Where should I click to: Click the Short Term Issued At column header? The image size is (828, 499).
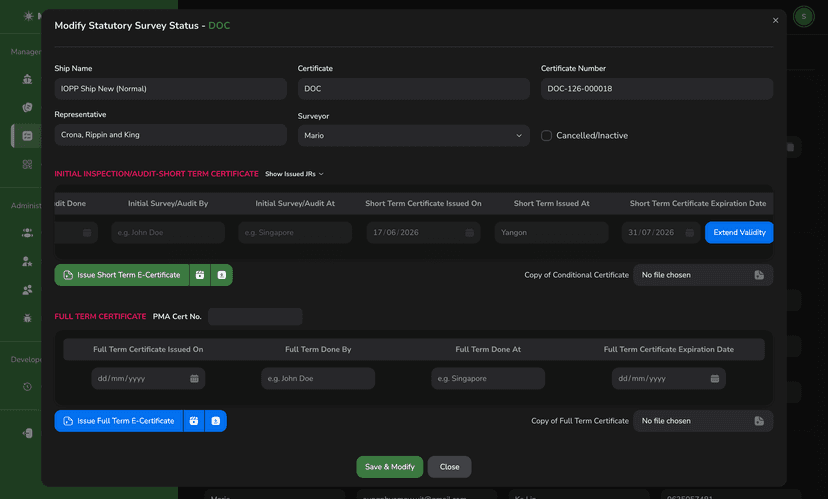[x=551, y=203]
